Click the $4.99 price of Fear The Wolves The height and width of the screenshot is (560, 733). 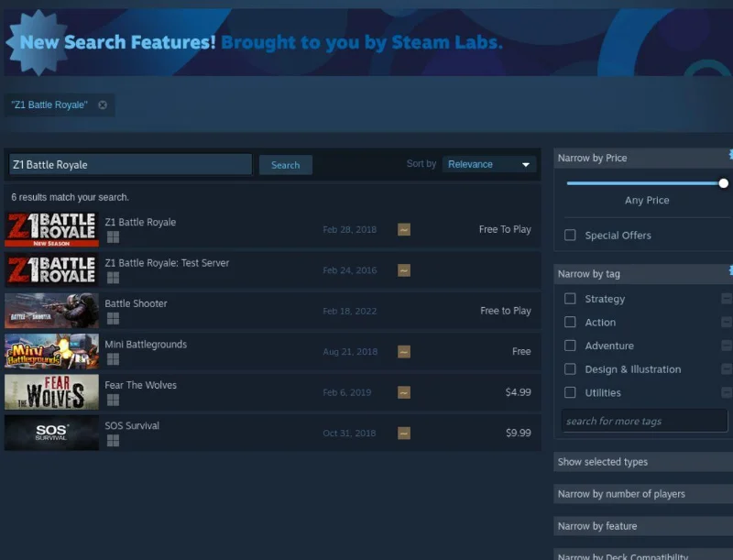518,392
